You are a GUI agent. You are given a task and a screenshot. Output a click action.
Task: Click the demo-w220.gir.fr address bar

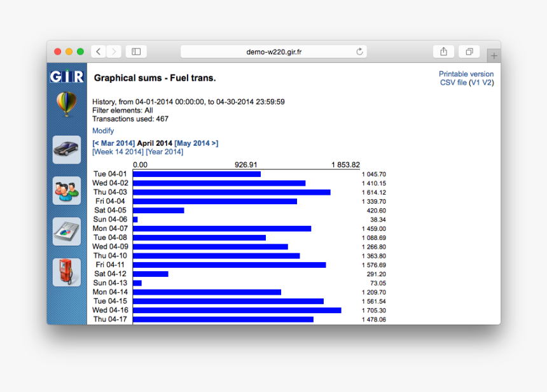click(x=273, y=52)
